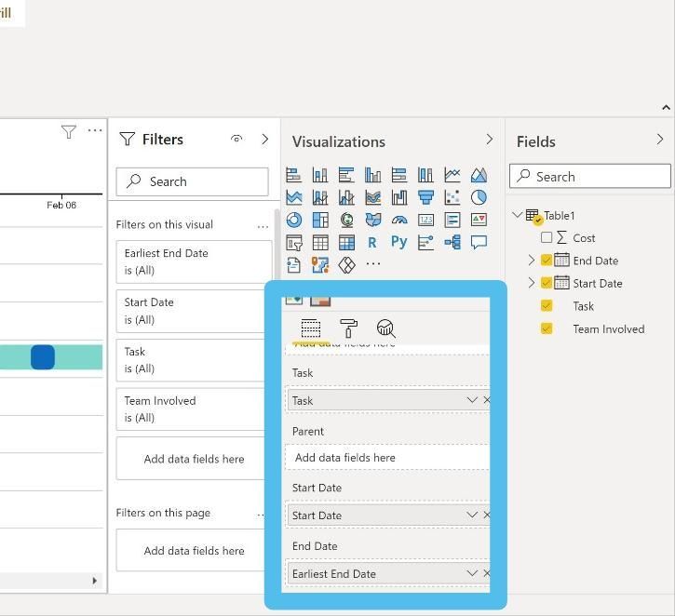Uncheck the Team Involved field checkbox
675x616 pixels.
pos(547,328)
